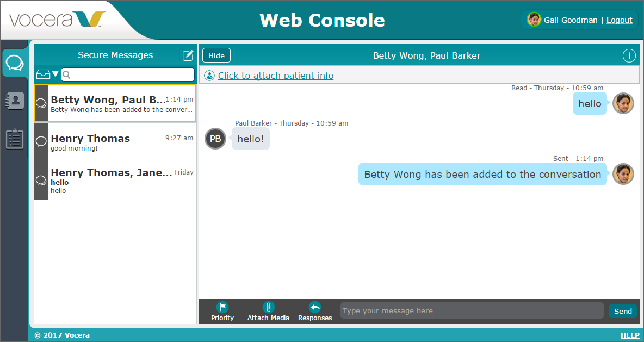Select the Betty Wong, Paul B... conversation

[x=115, y=103]
